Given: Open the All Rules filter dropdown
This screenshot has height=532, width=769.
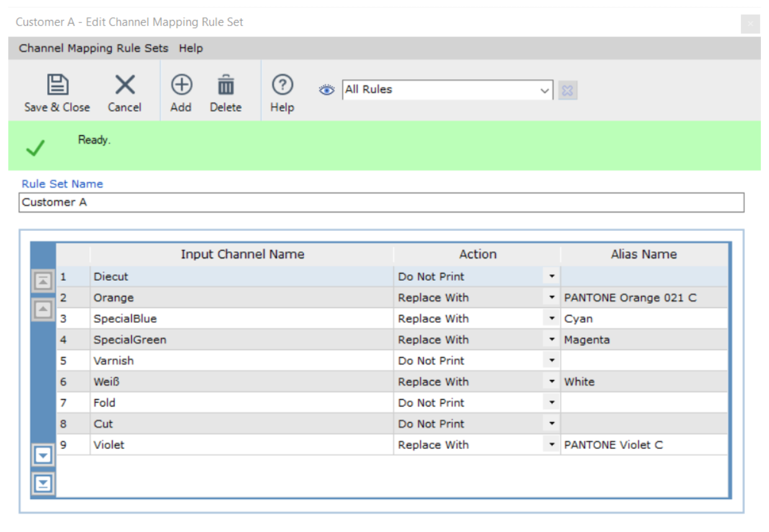Looking at the screenshot, I should pos(545,91).
